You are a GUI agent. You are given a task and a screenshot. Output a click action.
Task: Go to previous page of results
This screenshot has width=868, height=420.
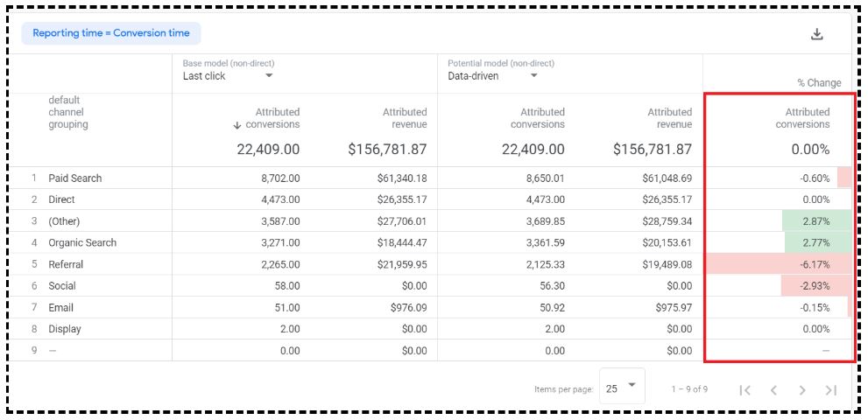click(x=773, y=390)
